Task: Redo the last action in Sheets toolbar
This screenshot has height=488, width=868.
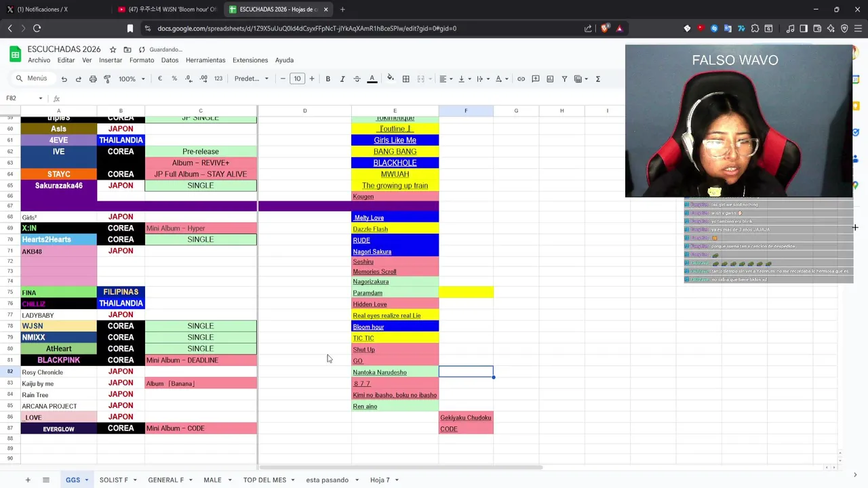Action: tap(78, 79)
